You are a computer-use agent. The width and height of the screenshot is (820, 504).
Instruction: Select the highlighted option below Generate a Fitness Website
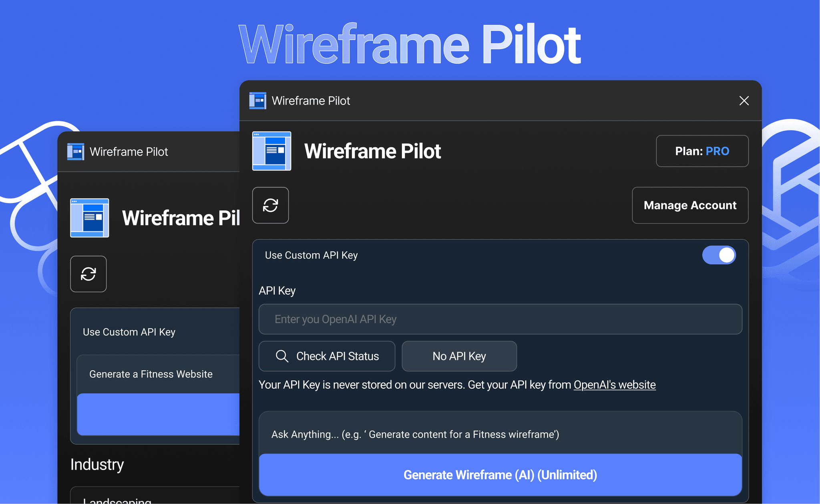click(x=159, y=414)
